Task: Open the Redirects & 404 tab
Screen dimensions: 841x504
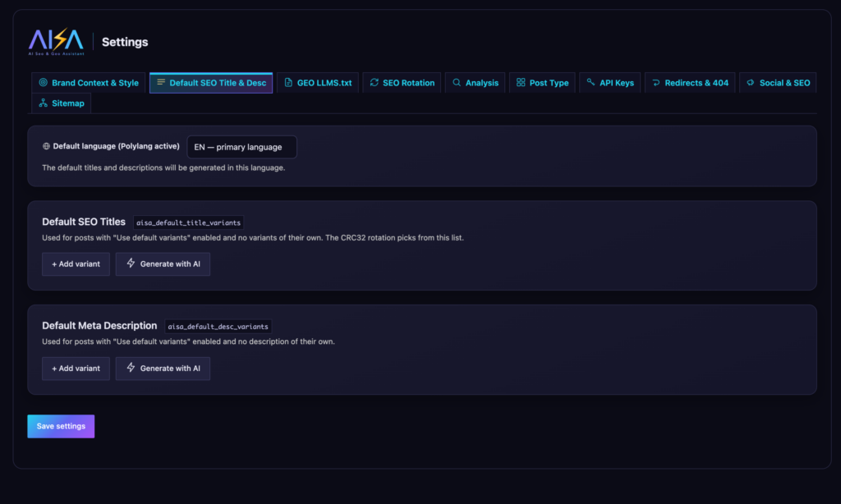Action: [690, 83]
